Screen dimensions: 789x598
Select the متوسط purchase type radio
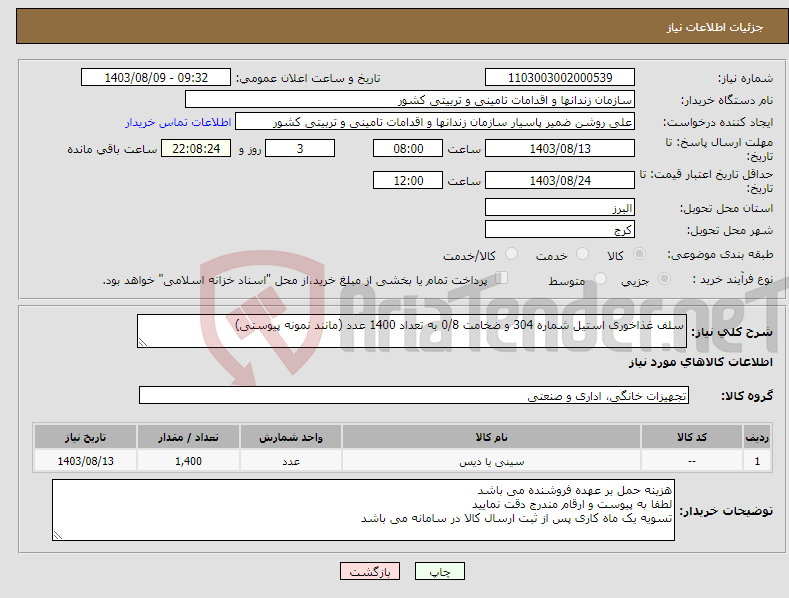[x=600, y=279]
